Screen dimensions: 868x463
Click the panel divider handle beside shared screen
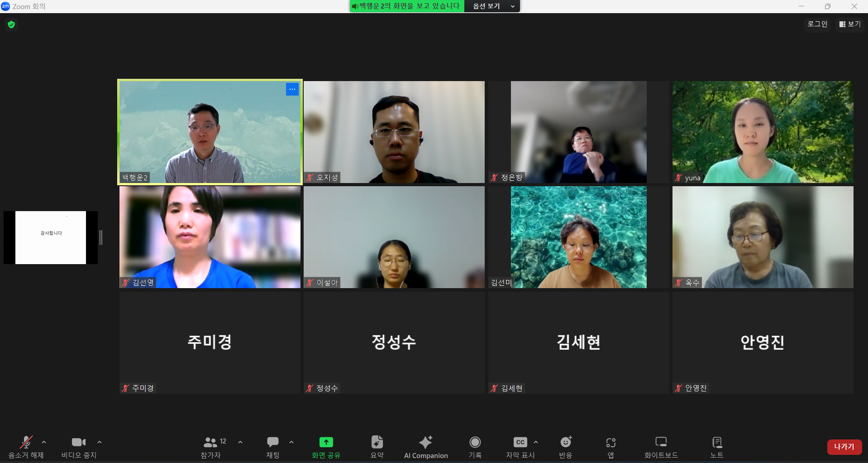coord(101,237)
